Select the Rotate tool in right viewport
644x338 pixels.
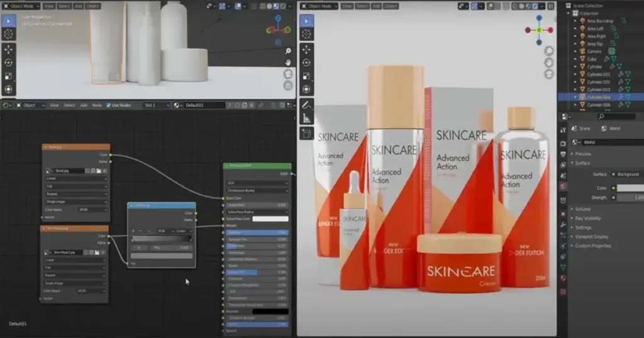(306, 63)
